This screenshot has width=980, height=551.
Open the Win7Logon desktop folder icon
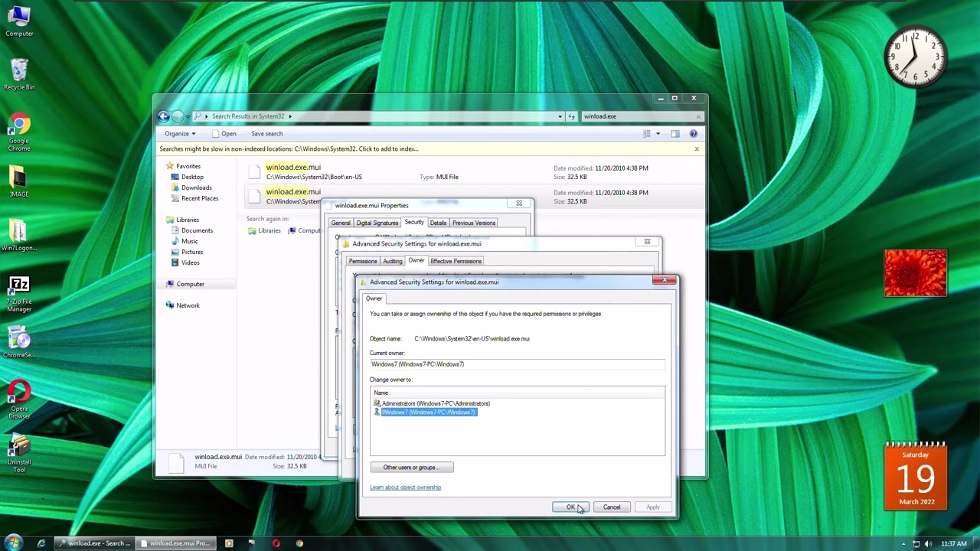(19, 235)
